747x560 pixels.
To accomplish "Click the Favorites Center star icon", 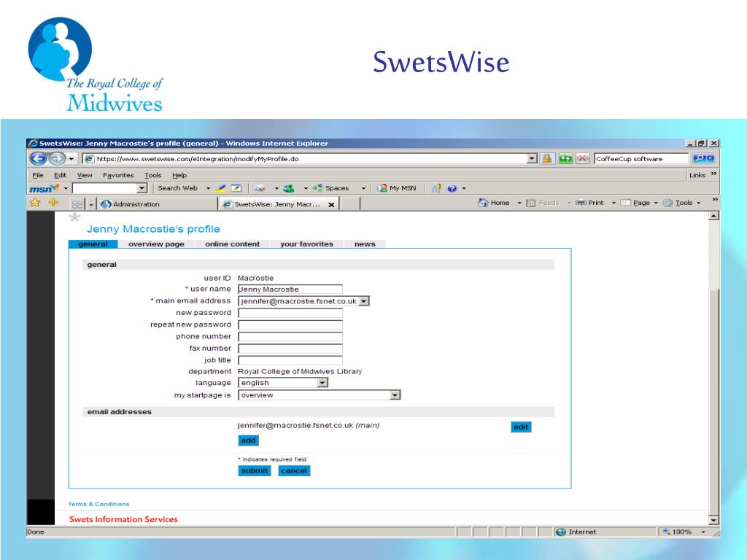I will click(x=35, y=203).
